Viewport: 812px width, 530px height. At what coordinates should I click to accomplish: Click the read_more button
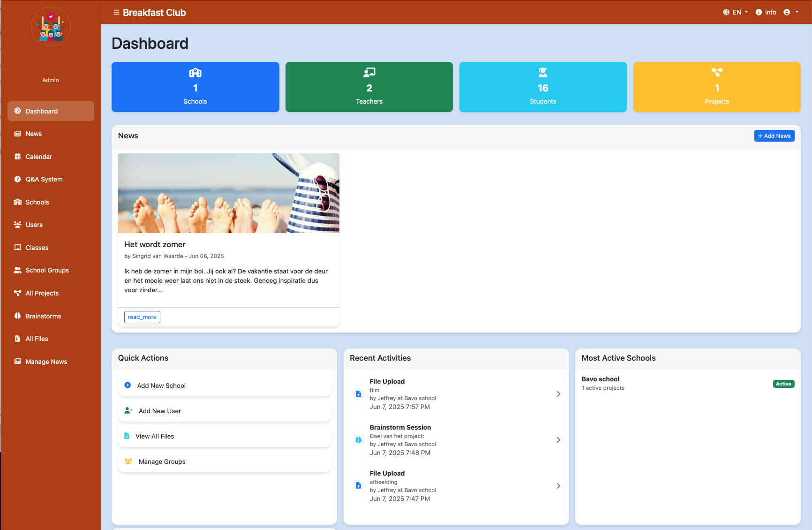point(142,317)
